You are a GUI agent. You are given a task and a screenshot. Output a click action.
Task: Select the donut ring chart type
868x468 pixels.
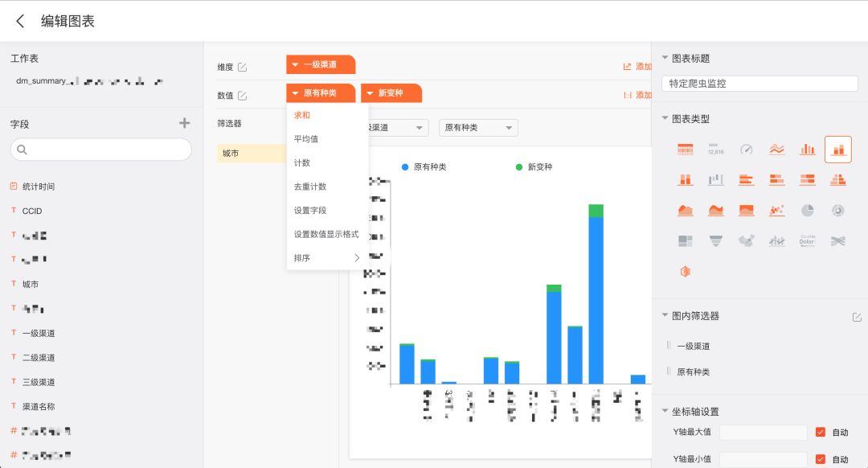coord(838,210)
